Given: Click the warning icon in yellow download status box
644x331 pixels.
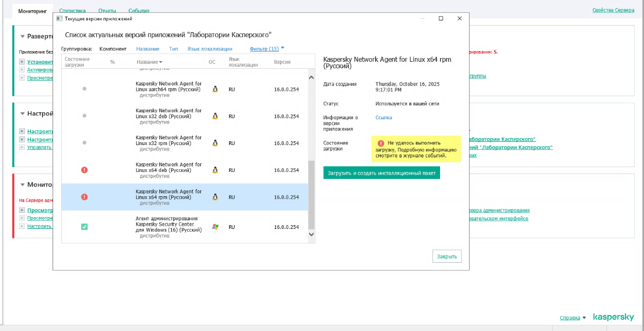Looking at the screenshot, I should coord(380,143).
